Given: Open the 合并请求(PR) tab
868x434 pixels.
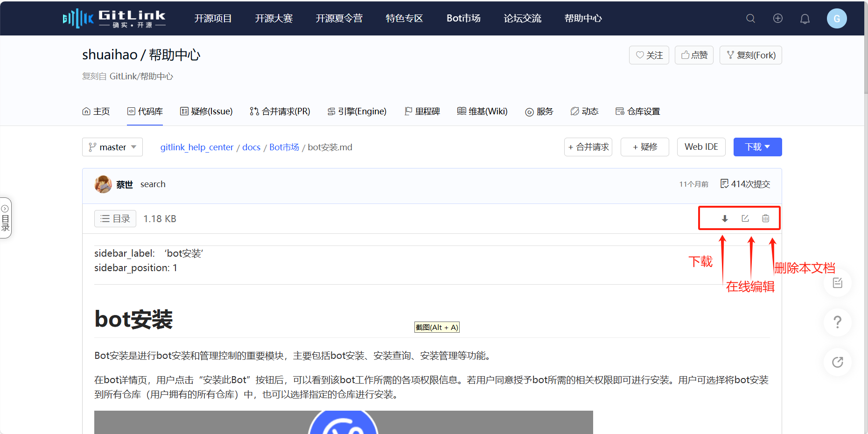Looking at the screenshot, I should 280,111.
